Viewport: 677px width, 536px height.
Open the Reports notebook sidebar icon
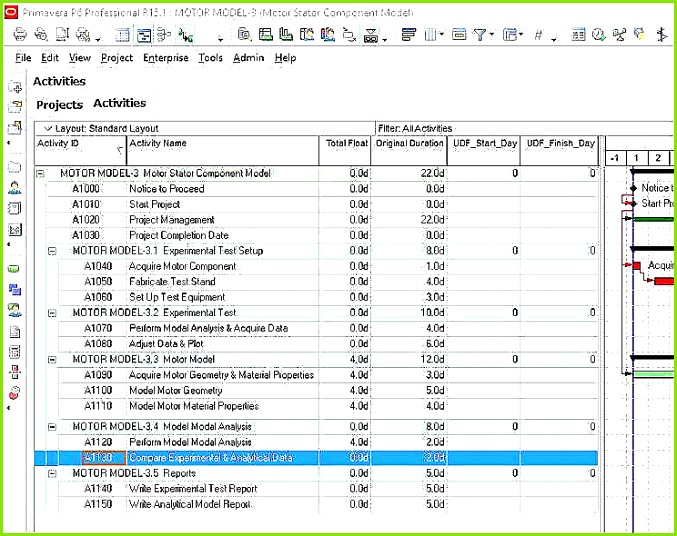point(14,208)
